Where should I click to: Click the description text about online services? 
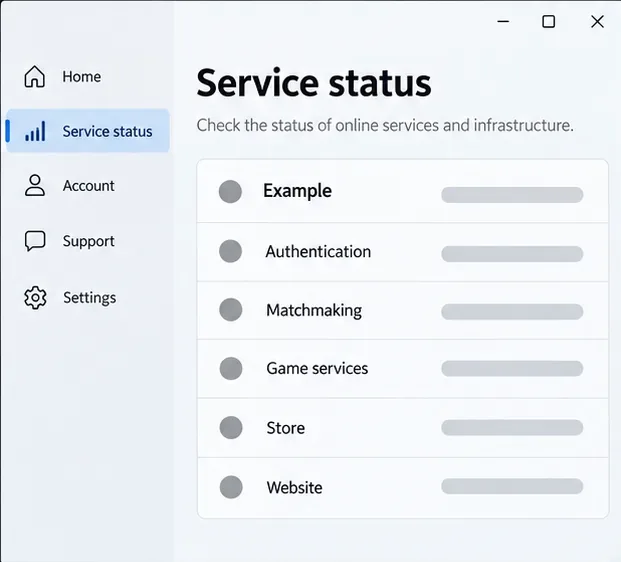[x=385, y=126]
